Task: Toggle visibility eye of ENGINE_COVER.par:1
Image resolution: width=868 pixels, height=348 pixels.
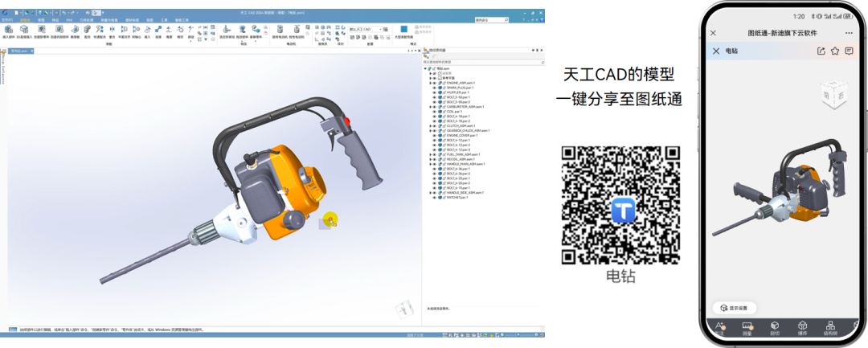Action: point(435,136)
